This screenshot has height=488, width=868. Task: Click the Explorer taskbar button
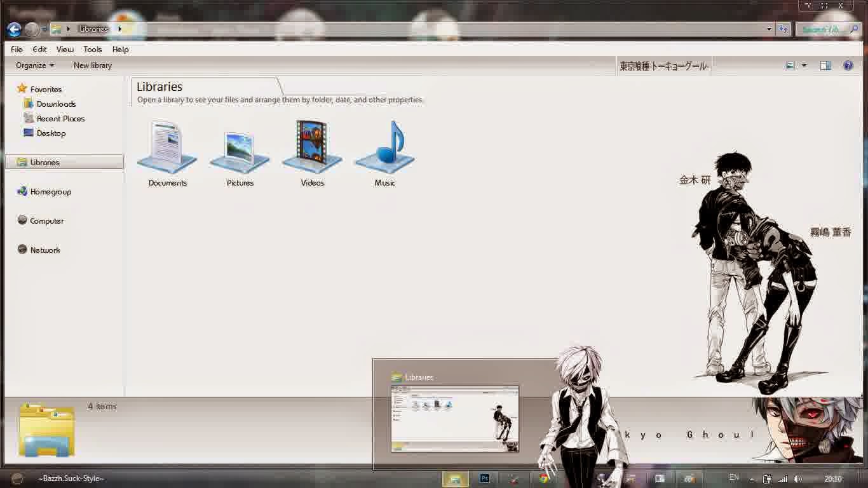click(x=455, y=478)
